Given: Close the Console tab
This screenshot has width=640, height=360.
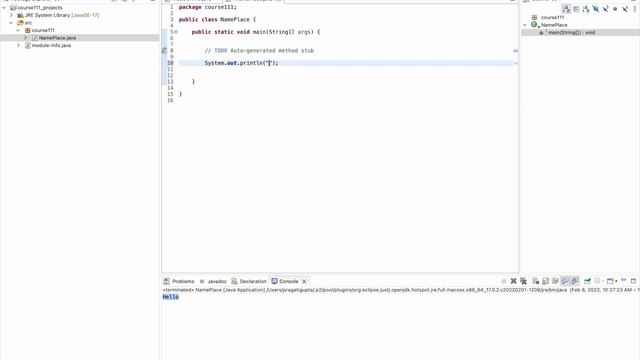Looking at the screenshot, I should (x=304, y=281).
